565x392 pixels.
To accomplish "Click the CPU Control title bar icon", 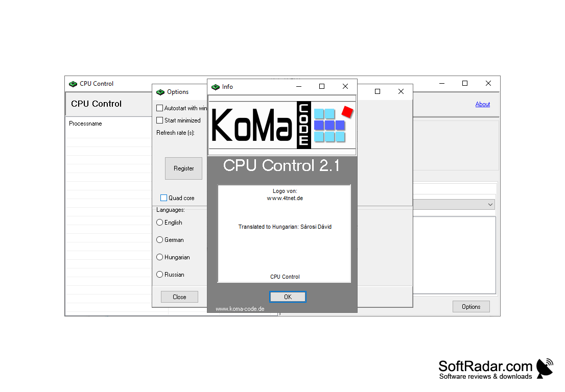I will 73,84.
